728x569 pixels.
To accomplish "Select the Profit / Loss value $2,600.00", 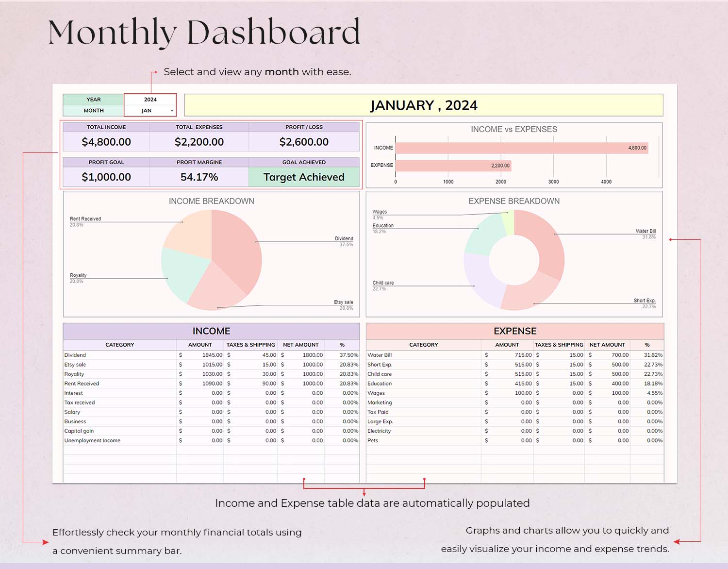I will click(x=304, y=142).
